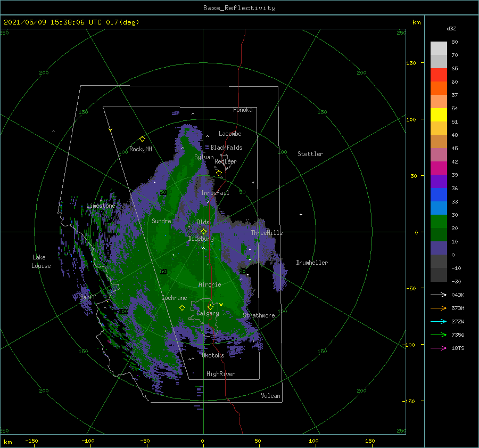Click the -30 value in dBZ legend

tap(456, 281)
